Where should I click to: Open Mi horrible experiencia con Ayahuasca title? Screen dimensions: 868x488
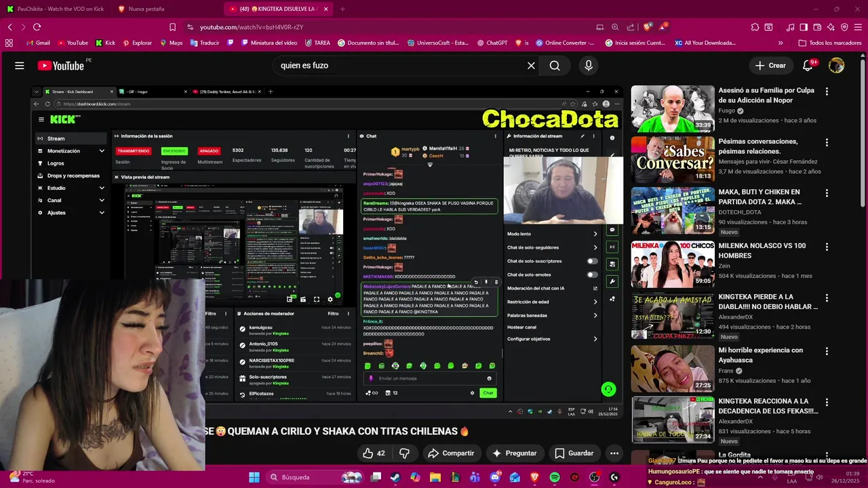(760, 355)
